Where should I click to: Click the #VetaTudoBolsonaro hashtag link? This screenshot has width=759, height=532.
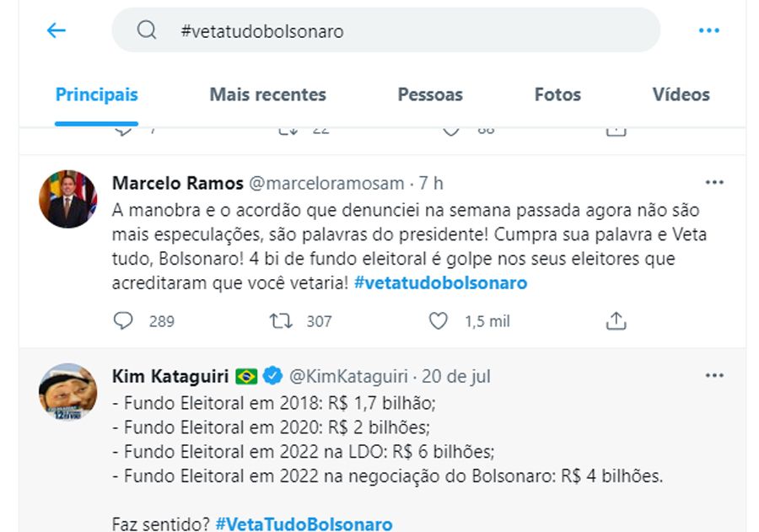pos(304,524)
